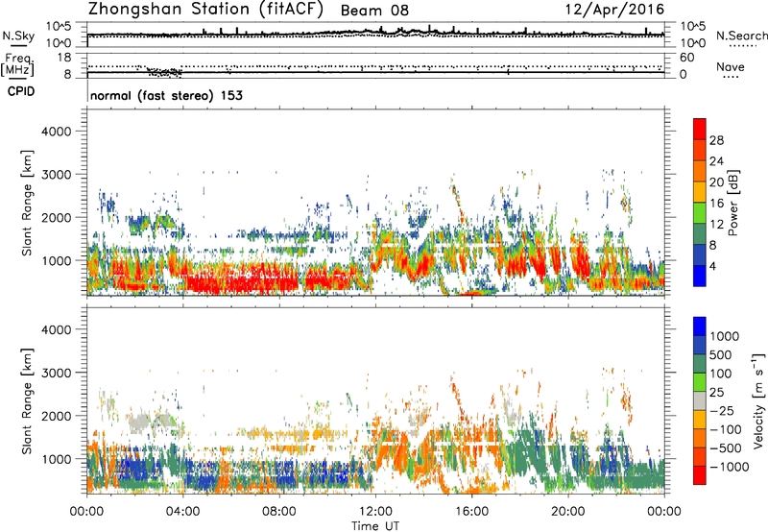Pick the yellow 16–20 dB Power swatch
The image size is (768, 532).
click(700, 192)
